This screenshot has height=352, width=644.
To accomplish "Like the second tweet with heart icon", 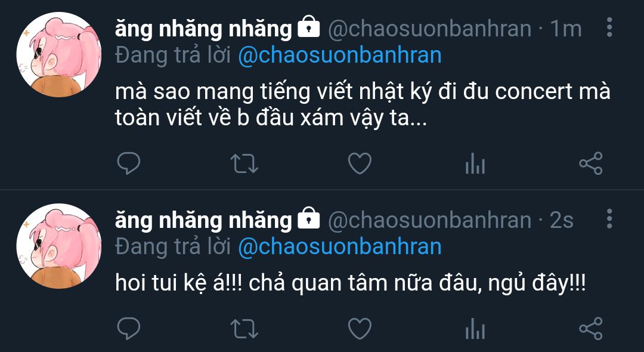I will 360,329.
